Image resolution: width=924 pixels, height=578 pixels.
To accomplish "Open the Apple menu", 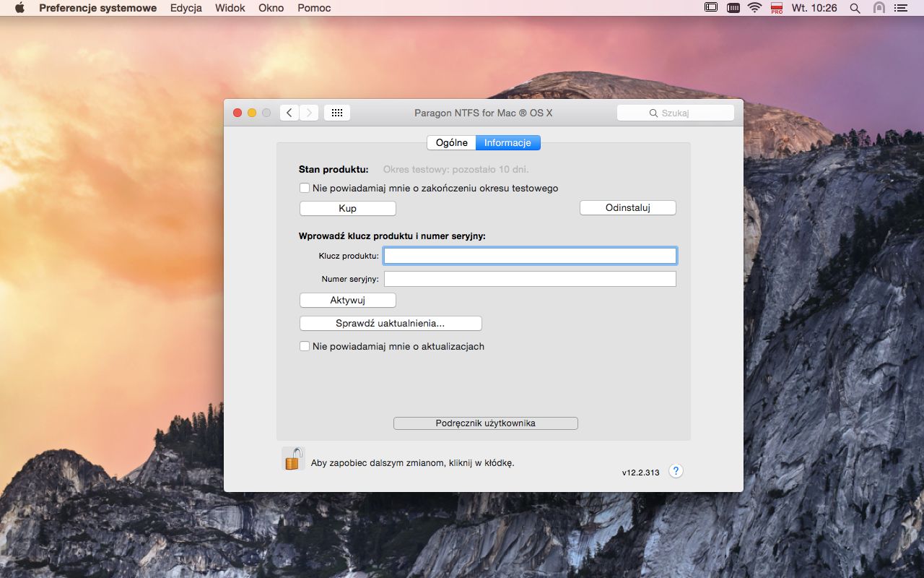I will 19,8.
